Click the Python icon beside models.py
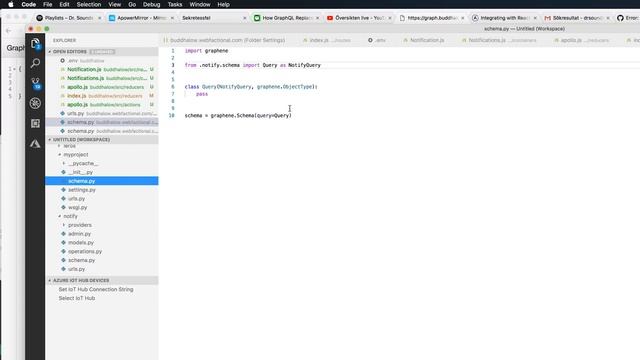The height and width of the screenshot is (360, 640). [63, 242]
